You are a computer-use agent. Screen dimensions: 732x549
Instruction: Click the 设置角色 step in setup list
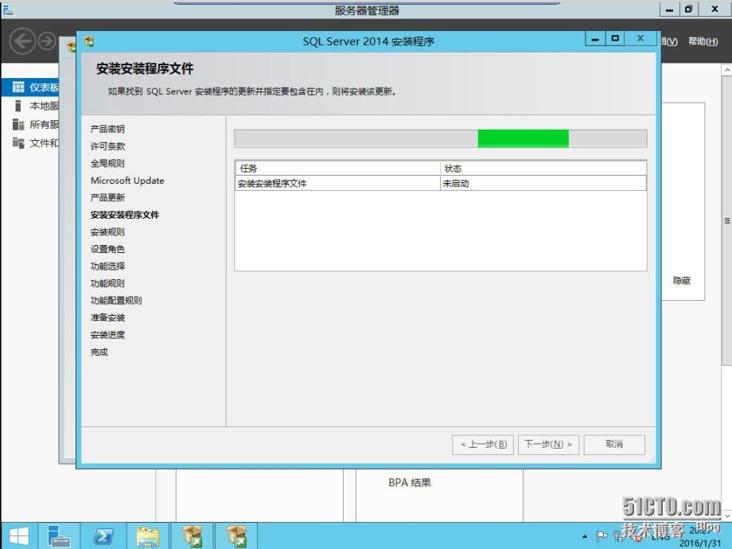[x=107, y=249]
